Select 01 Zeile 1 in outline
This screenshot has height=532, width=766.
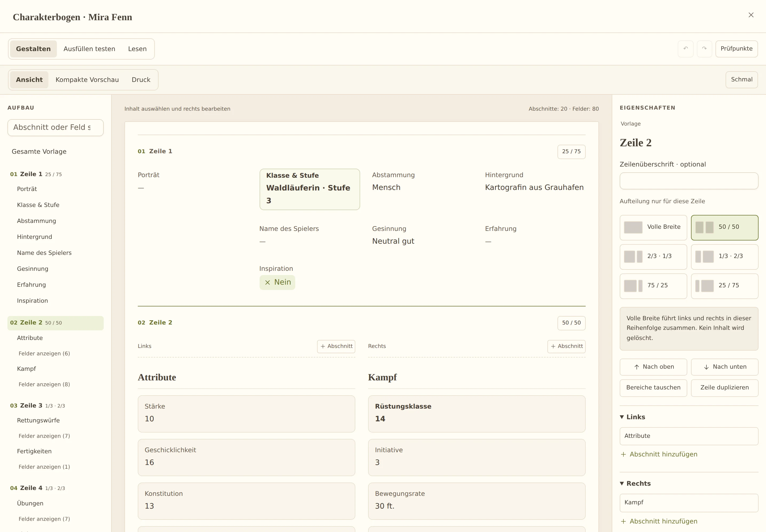tap(55, 174)
